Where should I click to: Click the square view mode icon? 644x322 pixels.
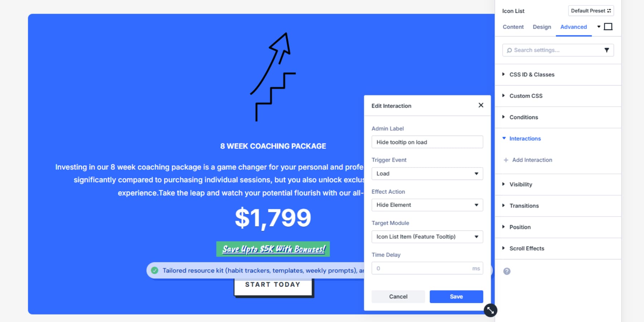click(x=608, y=27)
